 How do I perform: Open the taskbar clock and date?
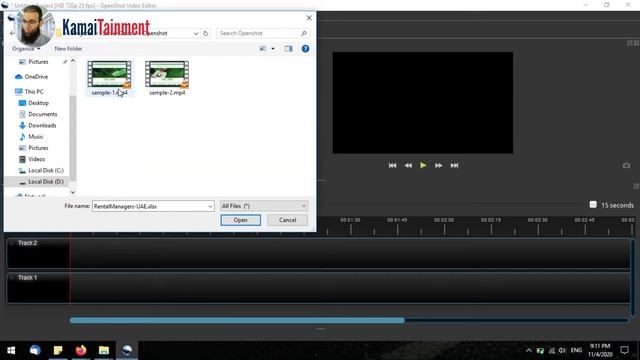[x=600, y=350]
